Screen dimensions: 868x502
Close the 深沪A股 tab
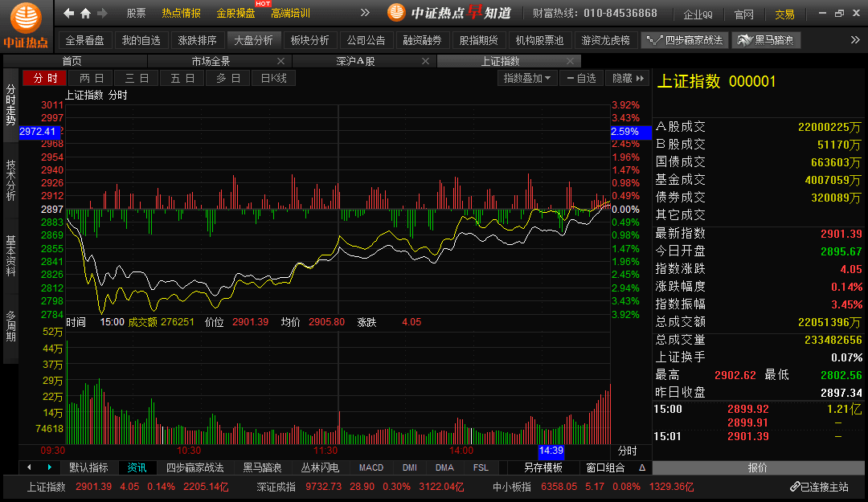pyautogui.click(x=425, y=61)
